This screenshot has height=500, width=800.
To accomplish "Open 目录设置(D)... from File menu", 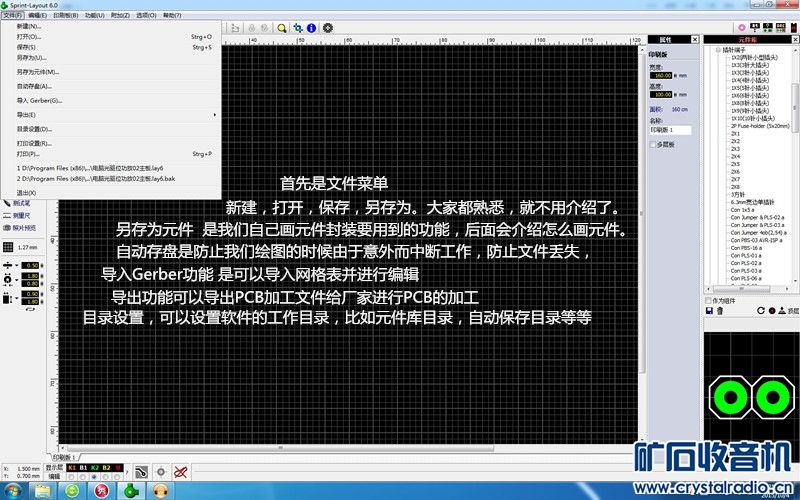I will (111, 129).
